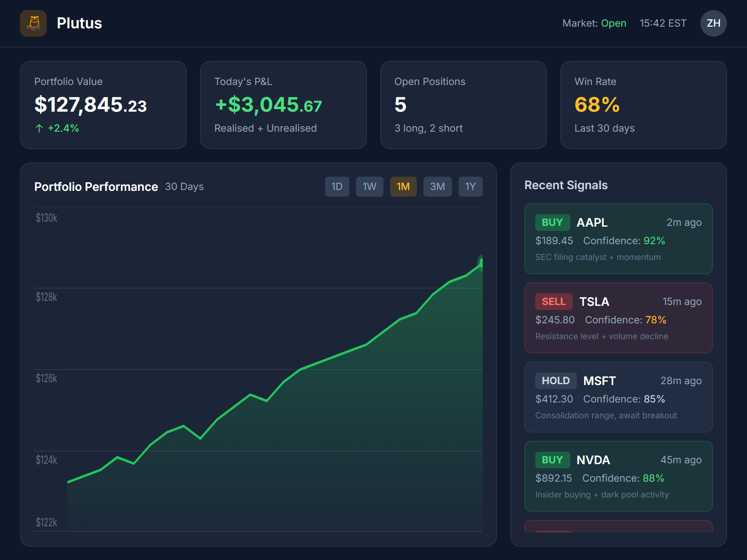This screenshot has width=747, height=560.
Task: Click the Plutus owl logo
Action: pyautogui.click(x=33, y=23)
